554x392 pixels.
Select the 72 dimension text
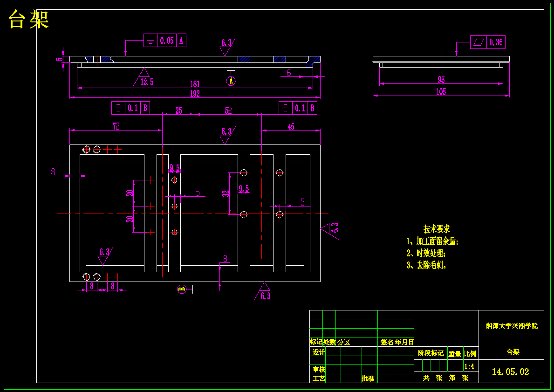tap(116, 126)
